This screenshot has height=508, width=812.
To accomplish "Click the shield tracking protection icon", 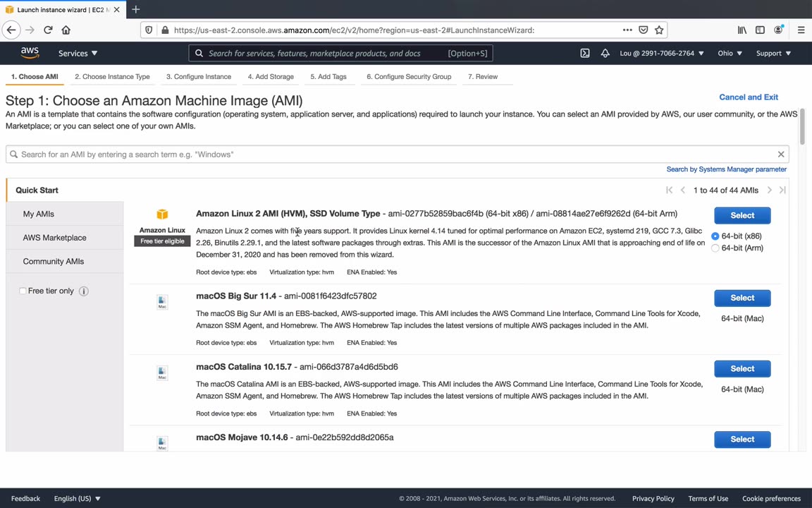I will [149, 30].
